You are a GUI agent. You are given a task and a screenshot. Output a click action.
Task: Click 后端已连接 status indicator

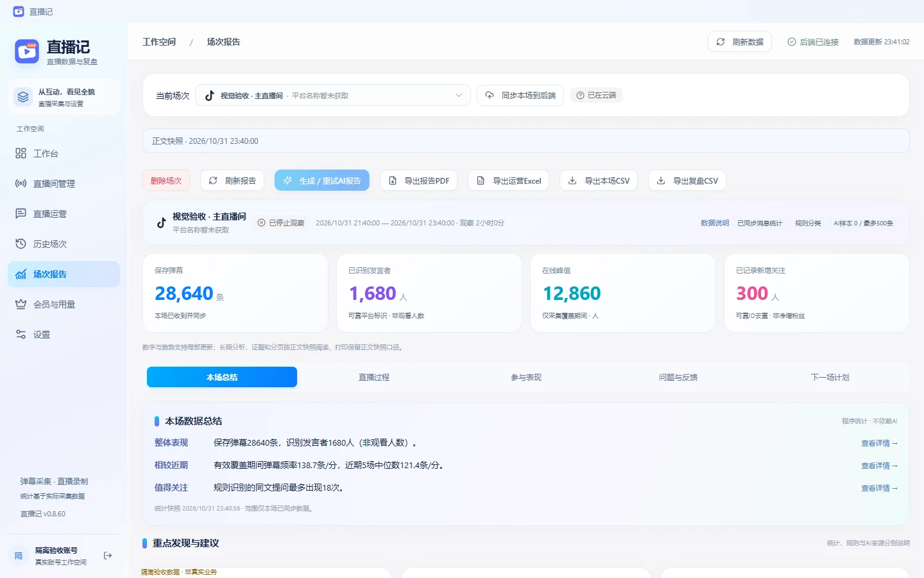813,42
